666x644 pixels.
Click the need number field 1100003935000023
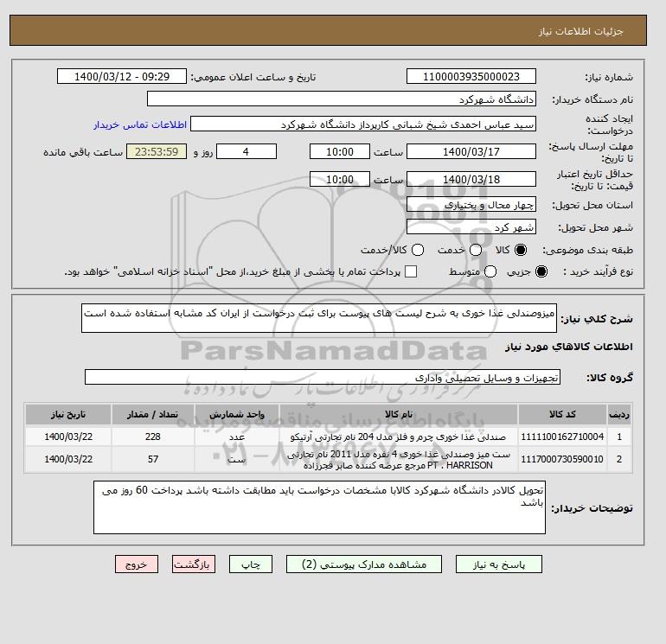click(471, 76)
